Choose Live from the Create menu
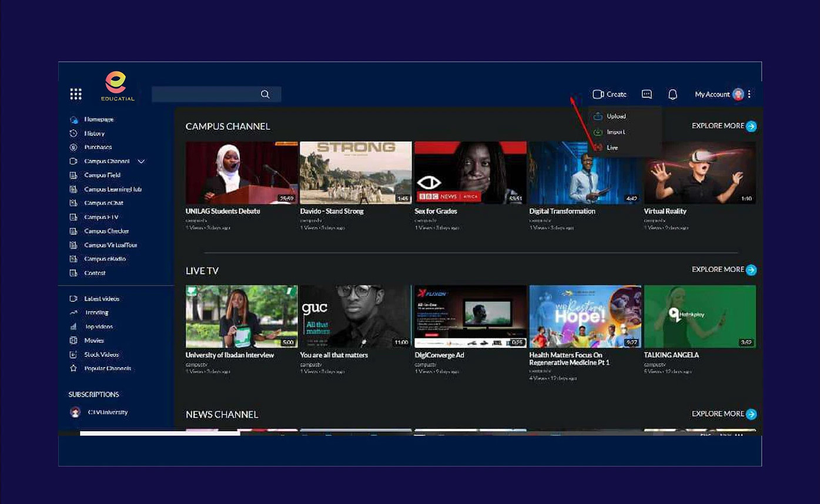 611,148
